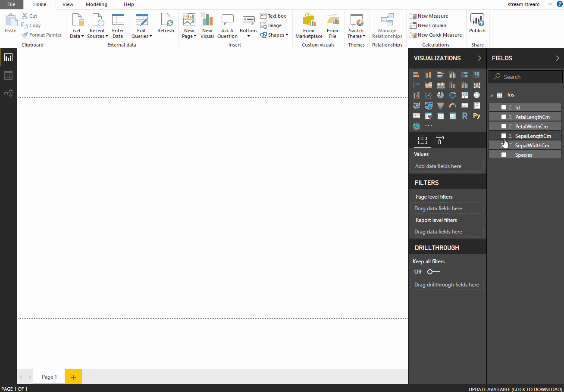Insert a Text box
Screen dimensions: 564x392
click(273, 16)
